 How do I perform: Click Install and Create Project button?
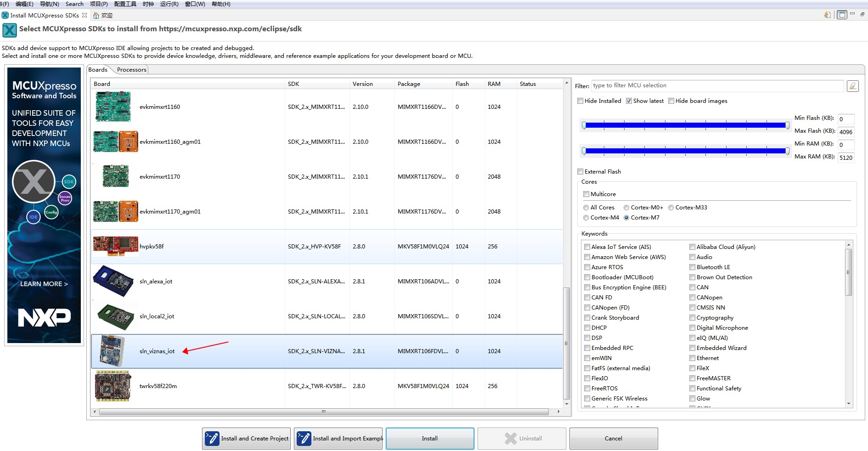pyautogui.click(x=246, y=439)
